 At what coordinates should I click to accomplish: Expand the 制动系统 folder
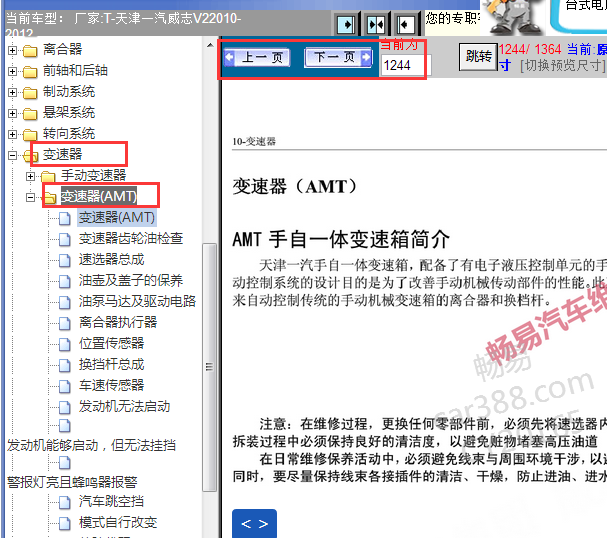pos(12,92)
